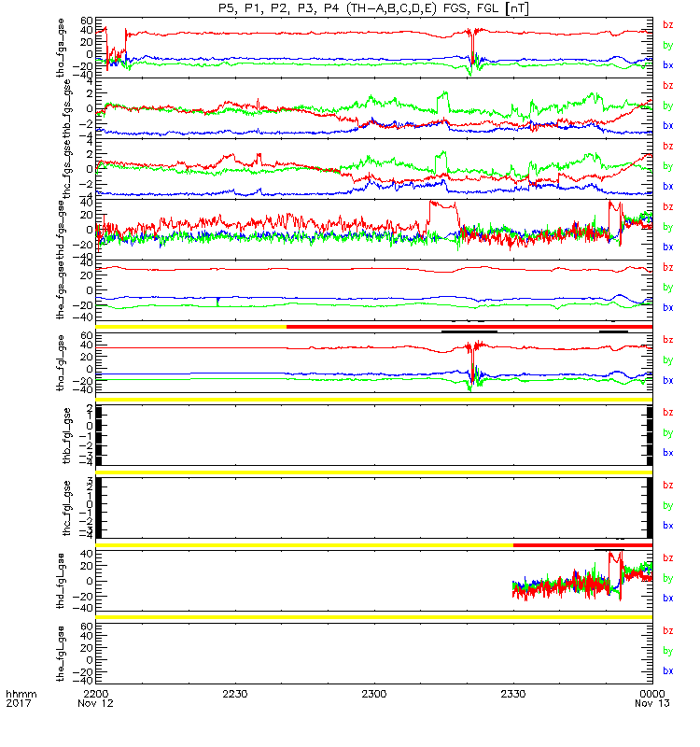The image size is (700, 747).
Task: Click red 'bz' legend of the_fgl_gse panel
Action: (x=668, y=630)
